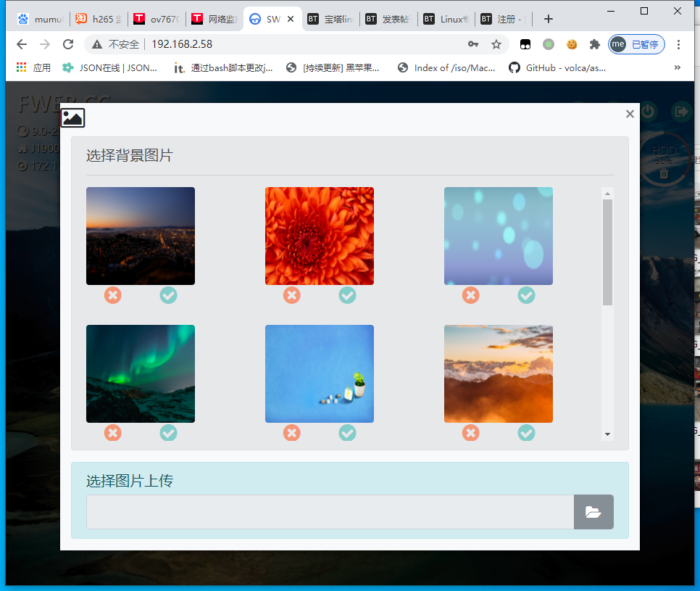Delete the blue plant pot background

[291, 433]
